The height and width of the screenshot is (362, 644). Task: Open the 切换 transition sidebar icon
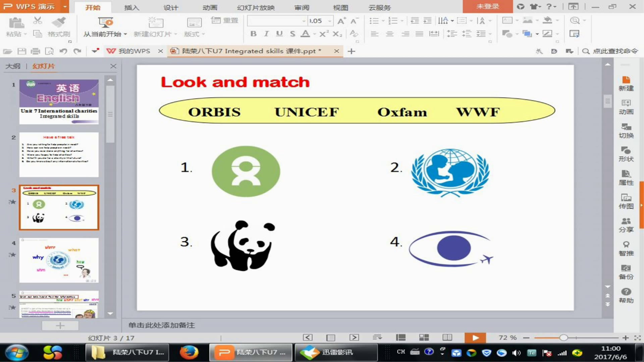tap(626, 131)
